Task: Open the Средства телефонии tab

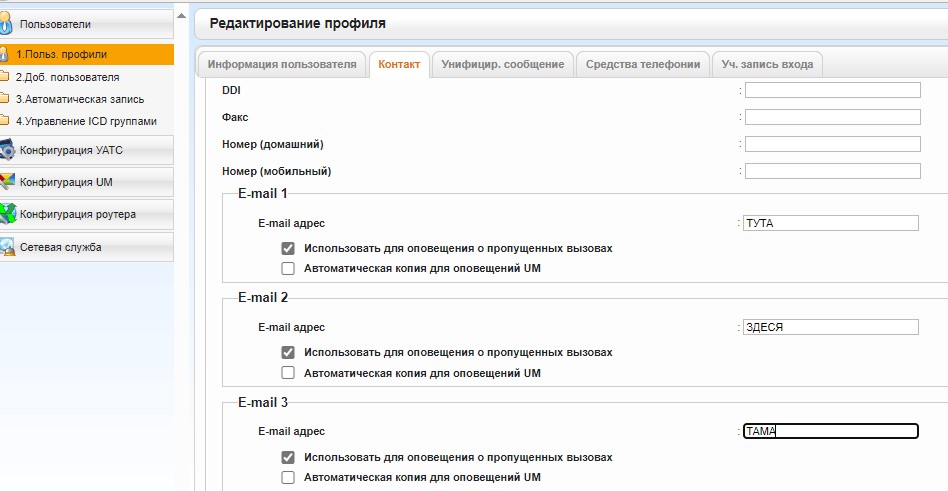Action: (x=643, y=64)
